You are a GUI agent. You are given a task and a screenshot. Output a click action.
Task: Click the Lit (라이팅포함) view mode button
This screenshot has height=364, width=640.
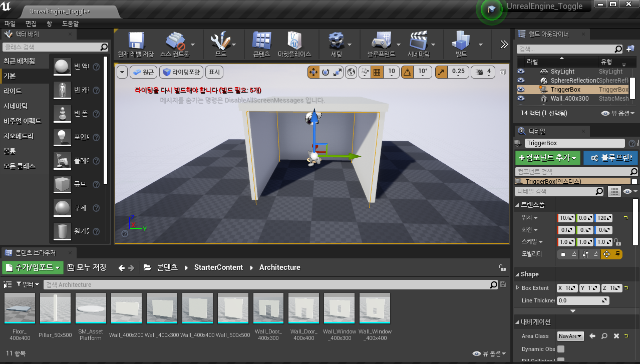[x=182, y=72]
